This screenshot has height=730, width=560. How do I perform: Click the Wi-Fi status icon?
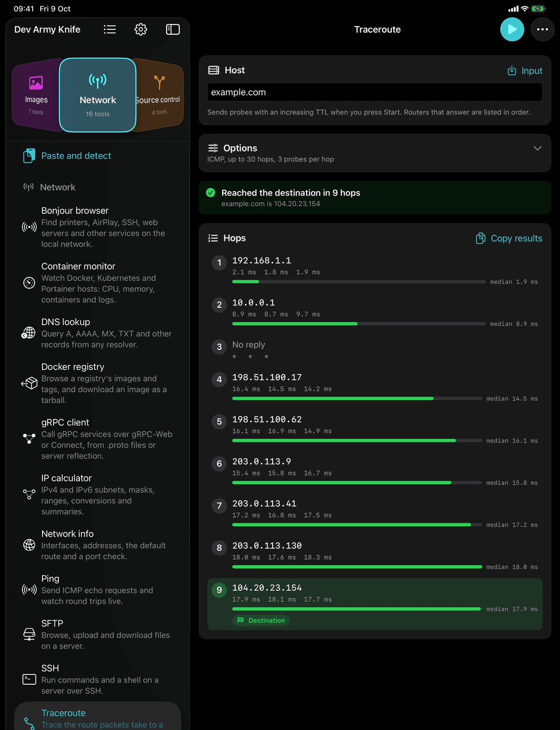(x=525, y=8)
